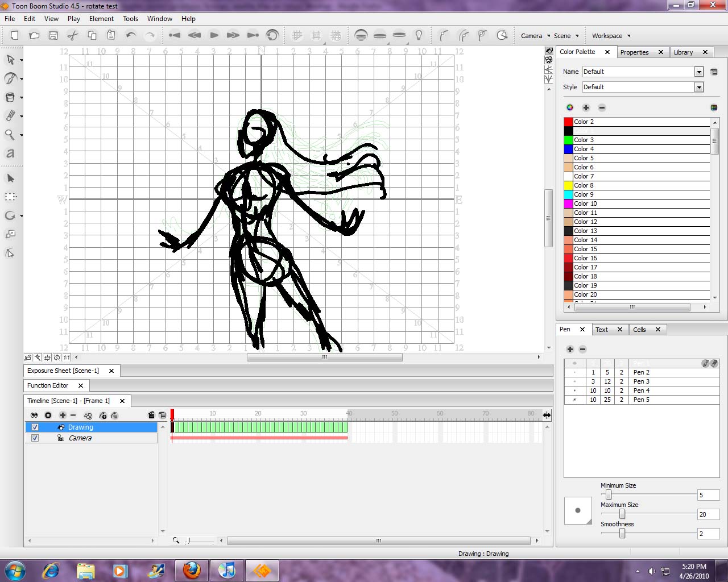Open the palette Style dropdown
Viewport: 728px width, 582px height.
click(x=699, y=87)
